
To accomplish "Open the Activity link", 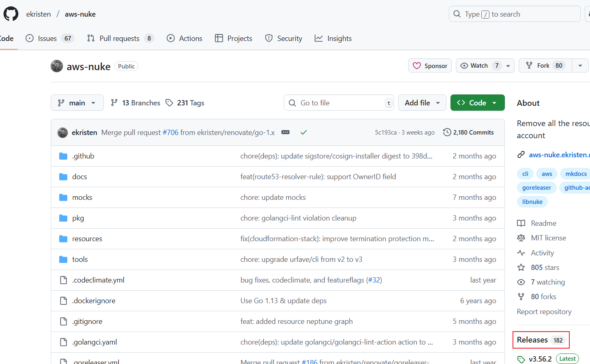I will [x=536, y=253].
